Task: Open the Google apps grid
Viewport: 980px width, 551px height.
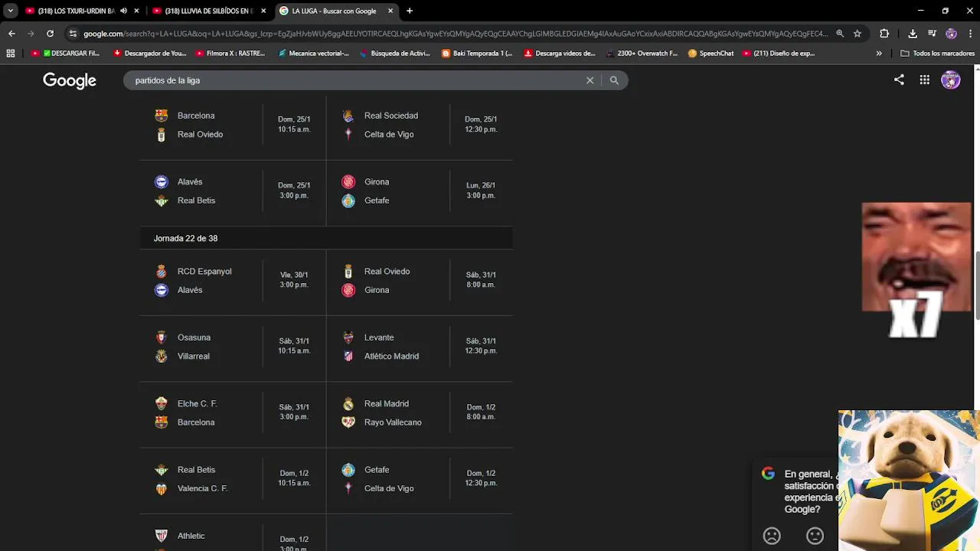Action: (925, 80)
